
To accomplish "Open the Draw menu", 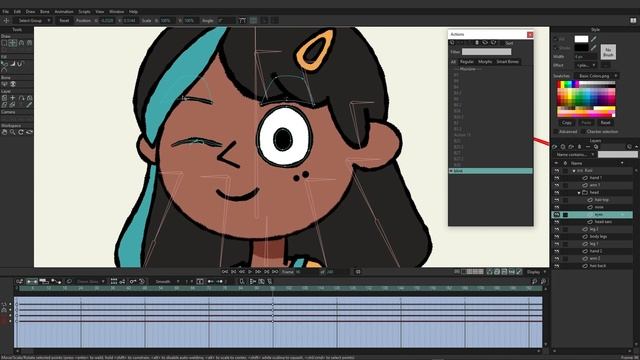I will pos(30,11).
